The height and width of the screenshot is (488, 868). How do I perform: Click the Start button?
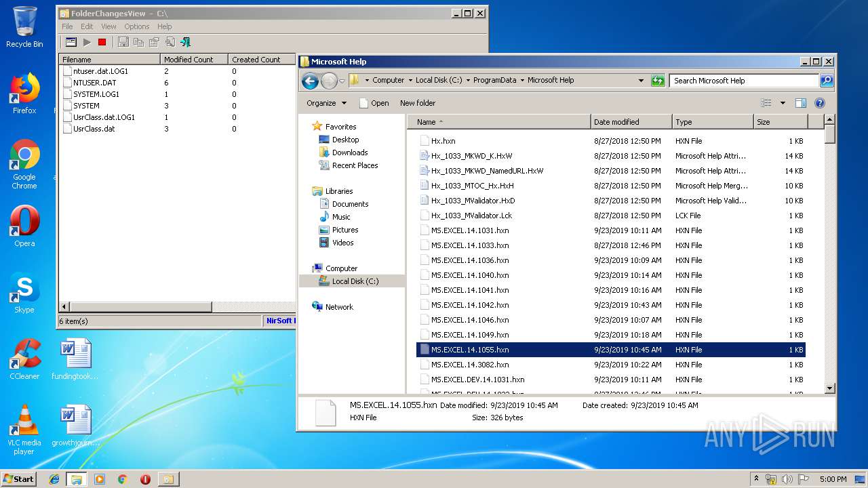[19, 479]
